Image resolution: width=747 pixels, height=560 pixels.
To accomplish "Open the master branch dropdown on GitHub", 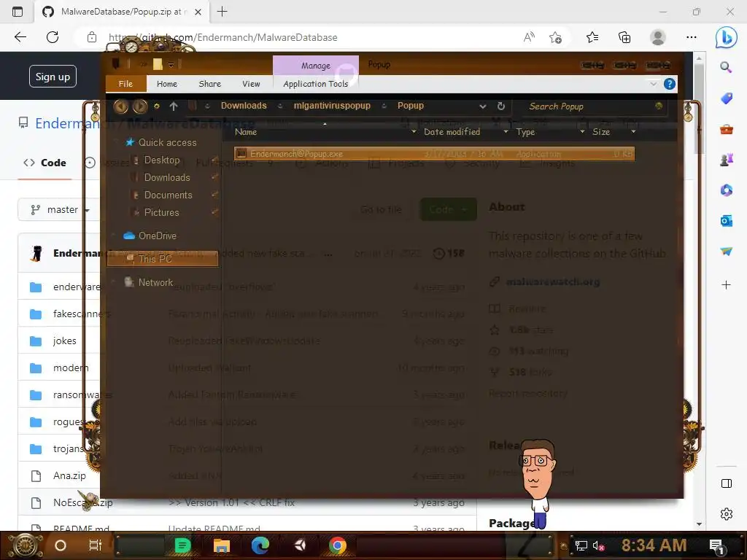I will tap(59, 210).
